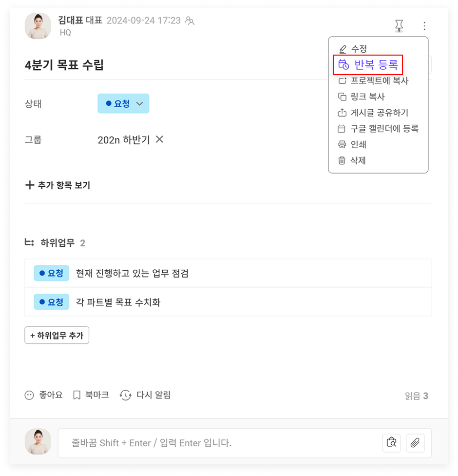Remove the 202n 하반기 group with the X
Image resolution: width=458 pixels, height=476 pixels.
pyautogui.click(x=159, y=139)
